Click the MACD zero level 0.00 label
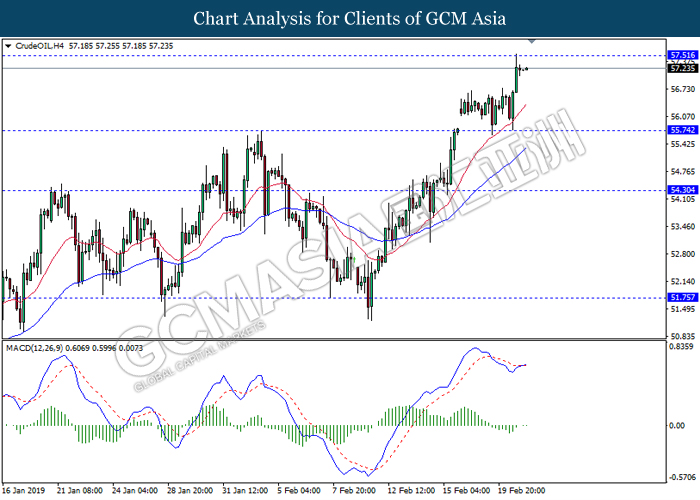 coord(677,425)
